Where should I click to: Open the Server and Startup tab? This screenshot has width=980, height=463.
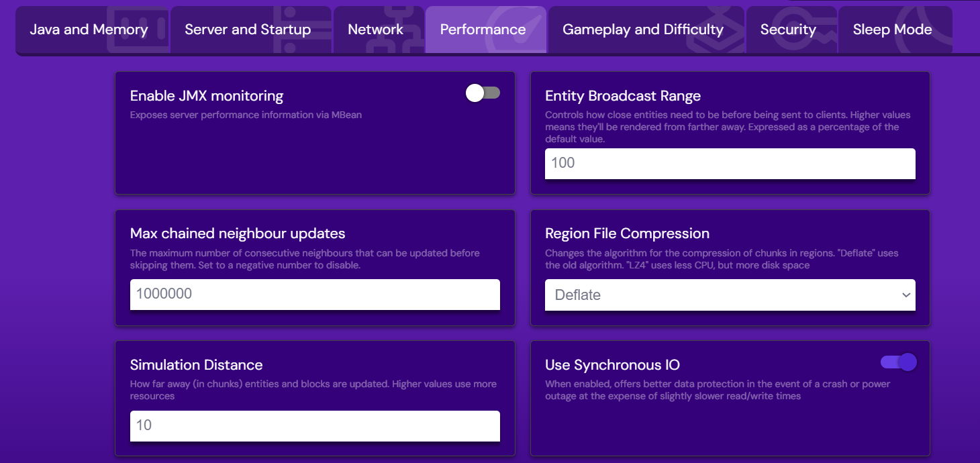247,29
